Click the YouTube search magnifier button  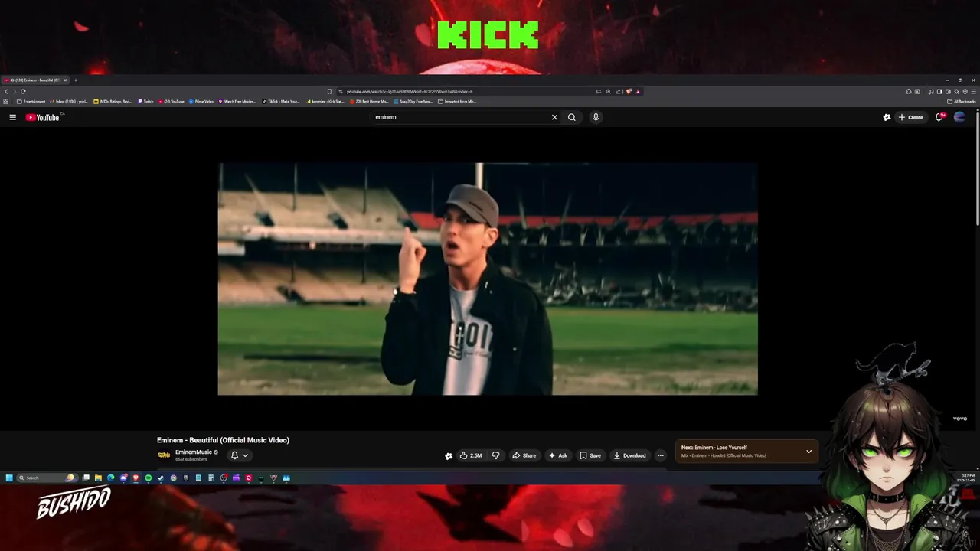(x=571, y=117)
